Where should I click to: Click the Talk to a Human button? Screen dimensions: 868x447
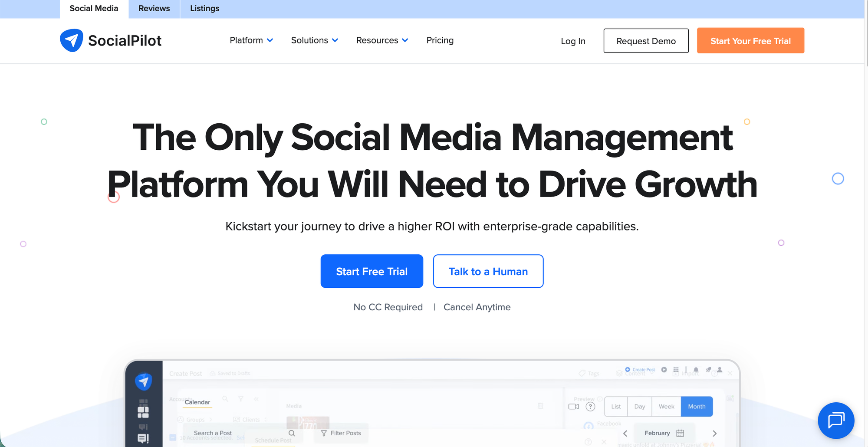(488, 271)
